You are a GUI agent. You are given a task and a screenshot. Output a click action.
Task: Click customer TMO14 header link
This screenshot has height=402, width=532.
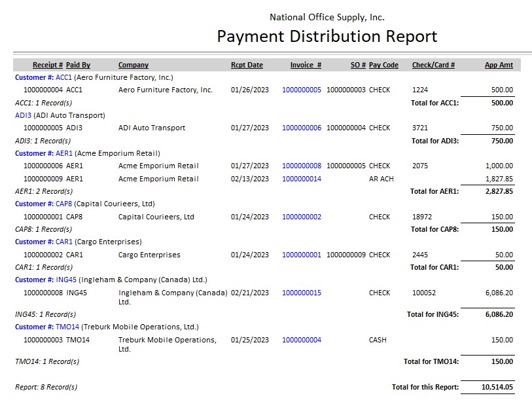67,327
